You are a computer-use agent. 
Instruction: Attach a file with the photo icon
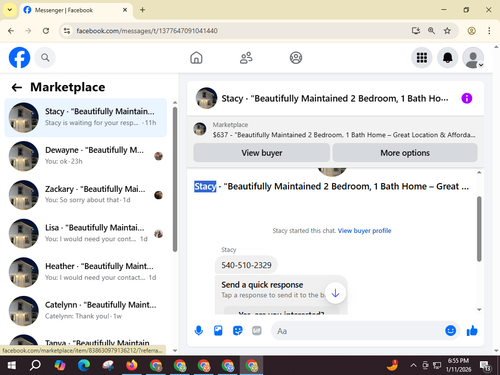click(x=218, y=331)
